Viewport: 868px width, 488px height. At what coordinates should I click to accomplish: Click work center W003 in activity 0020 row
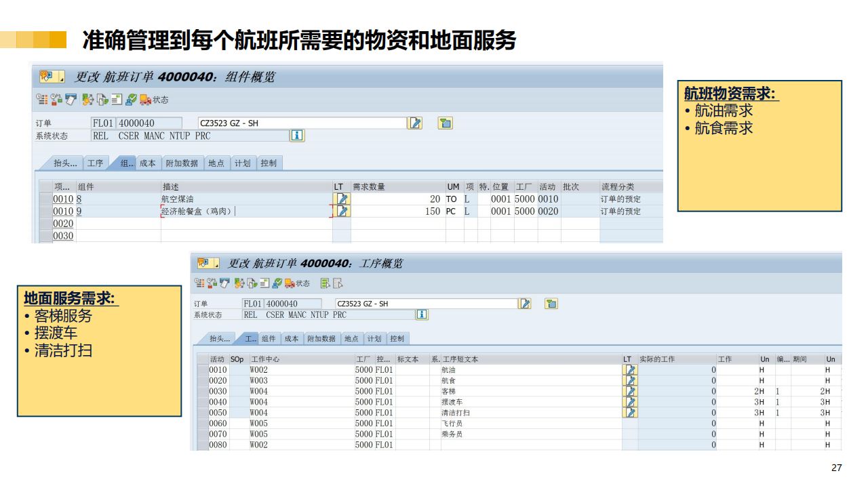301,380
